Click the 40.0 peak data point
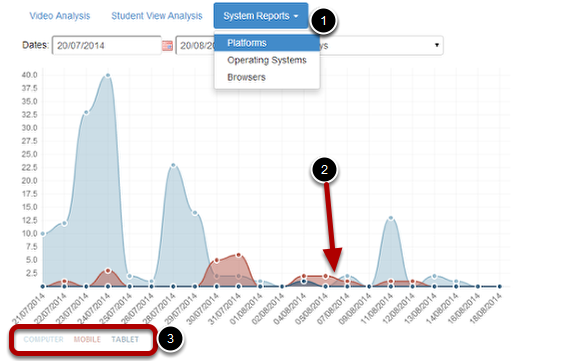 tap(108, 75)
